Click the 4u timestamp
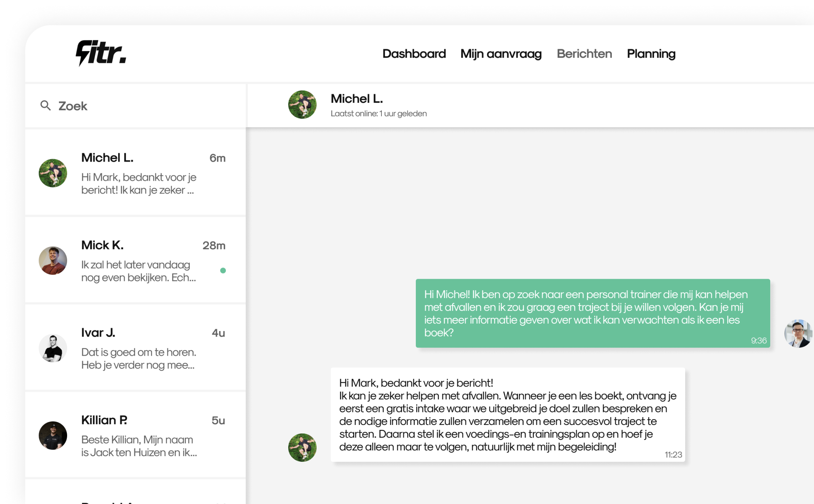 [x=218, y=333]
